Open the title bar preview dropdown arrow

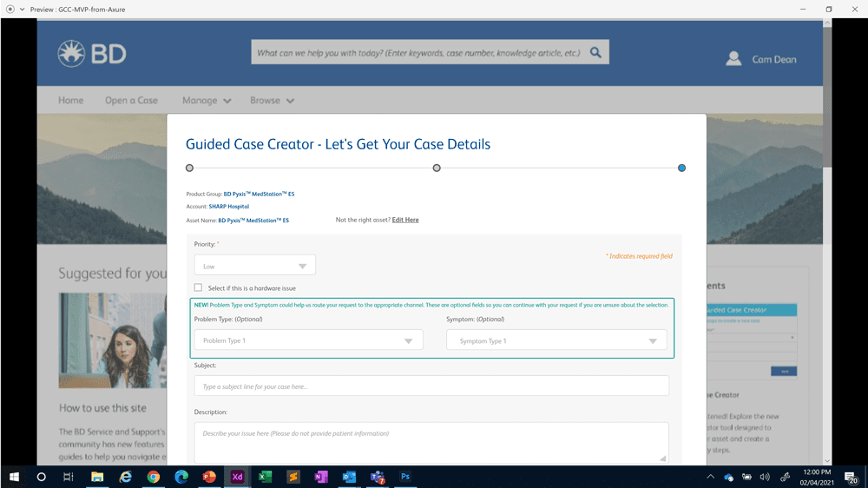(23, 10)
